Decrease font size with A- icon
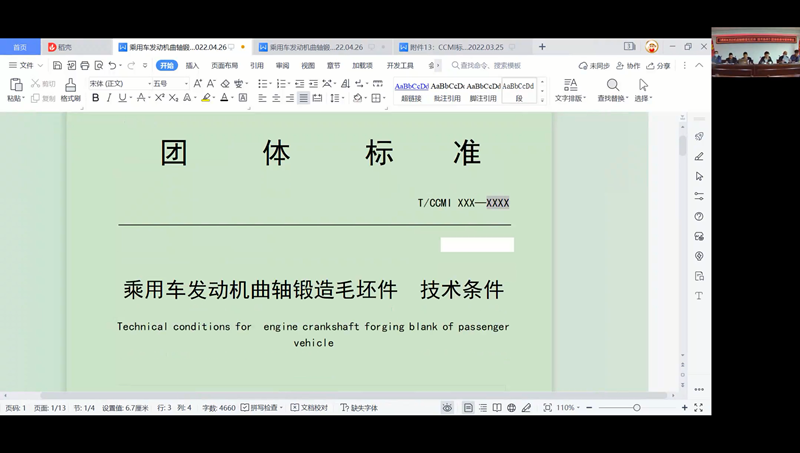Screen dimensions: 800x453 point(211,83)
